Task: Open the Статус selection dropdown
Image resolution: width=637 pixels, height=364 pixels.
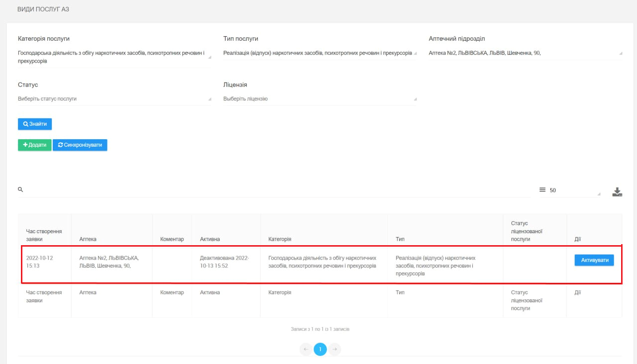Action: click(114, 99)
